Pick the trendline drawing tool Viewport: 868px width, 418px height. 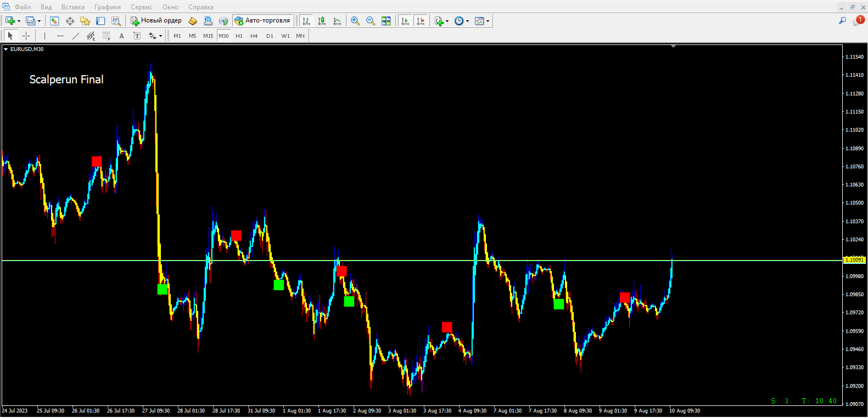76,36
